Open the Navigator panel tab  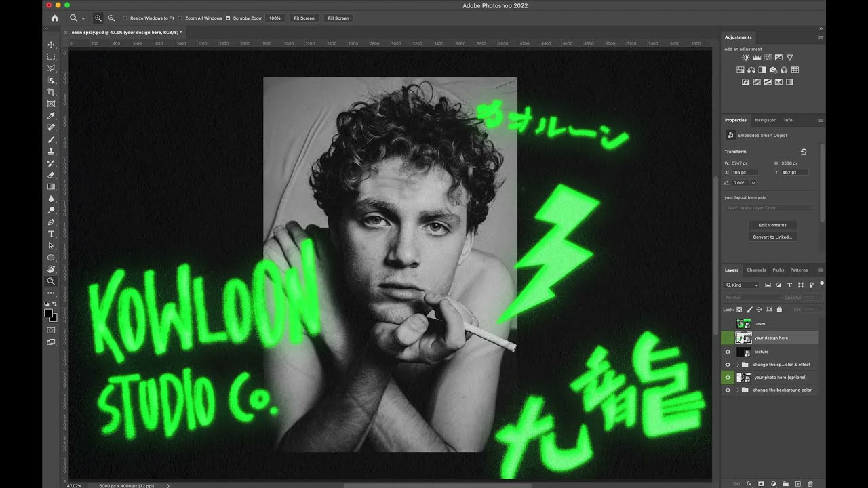pos(765,120)
